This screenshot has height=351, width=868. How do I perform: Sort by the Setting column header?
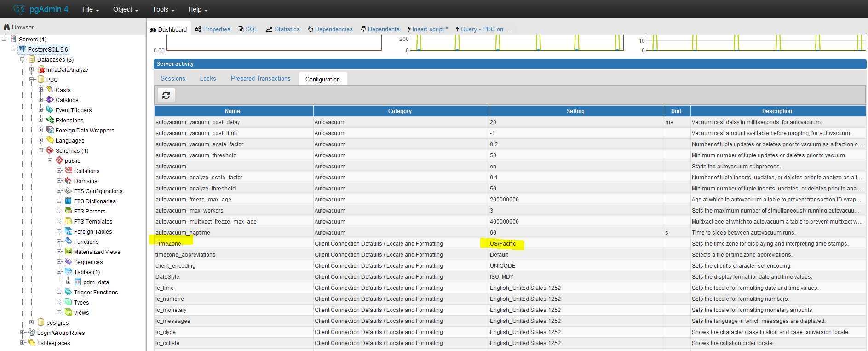click(x=576, y=111)
